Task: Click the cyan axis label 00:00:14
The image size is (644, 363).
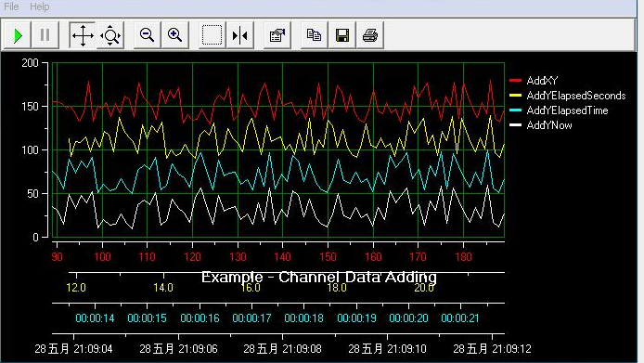Action: click(95, 318)
